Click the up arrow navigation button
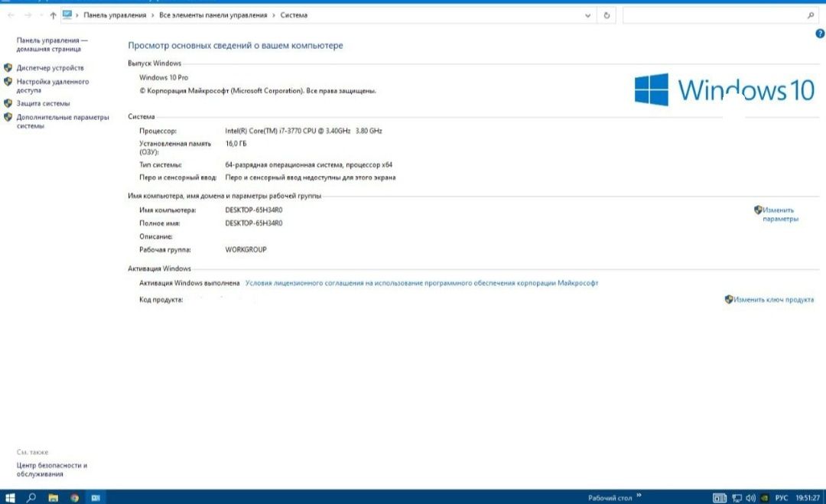The height and width of the screenshot is (504, 826). 53,15
